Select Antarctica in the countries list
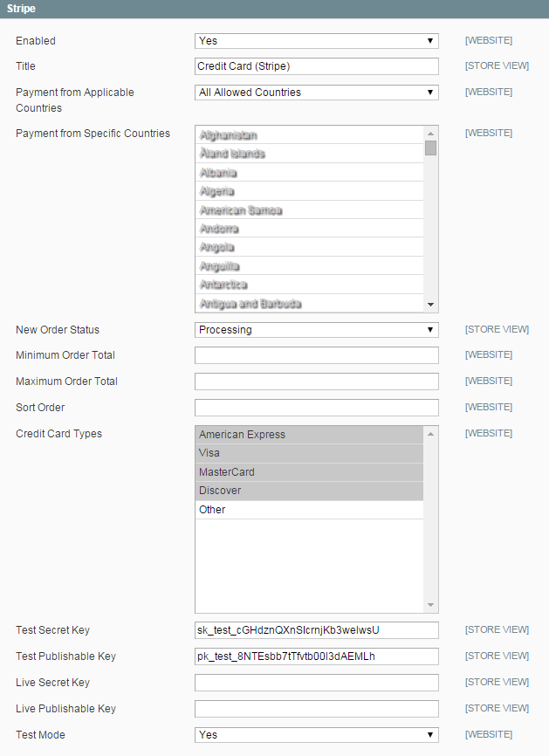Viewport: 549px width, 756px height. (310, 285)
